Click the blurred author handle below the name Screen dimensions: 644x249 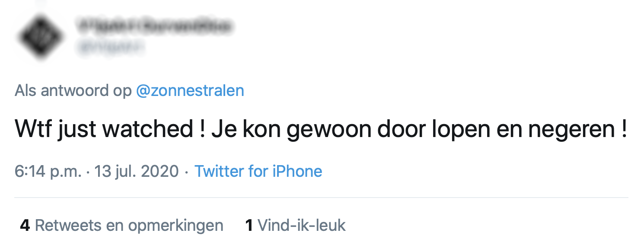[x=110, y=48]
